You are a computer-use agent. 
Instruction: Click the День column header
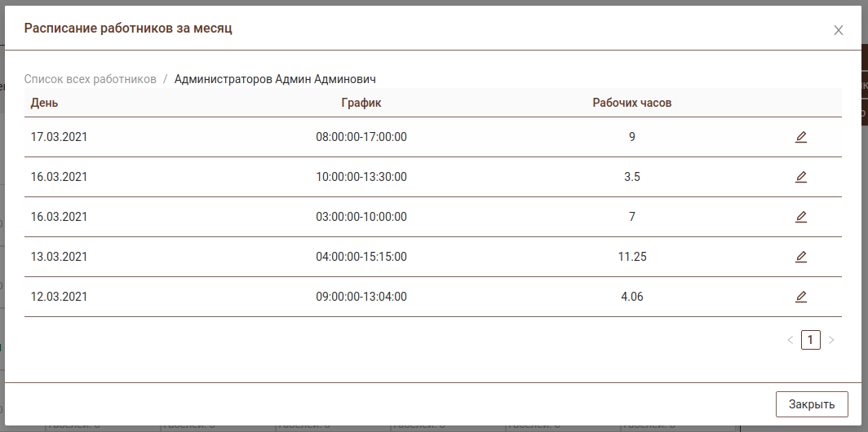pos(44,103)
